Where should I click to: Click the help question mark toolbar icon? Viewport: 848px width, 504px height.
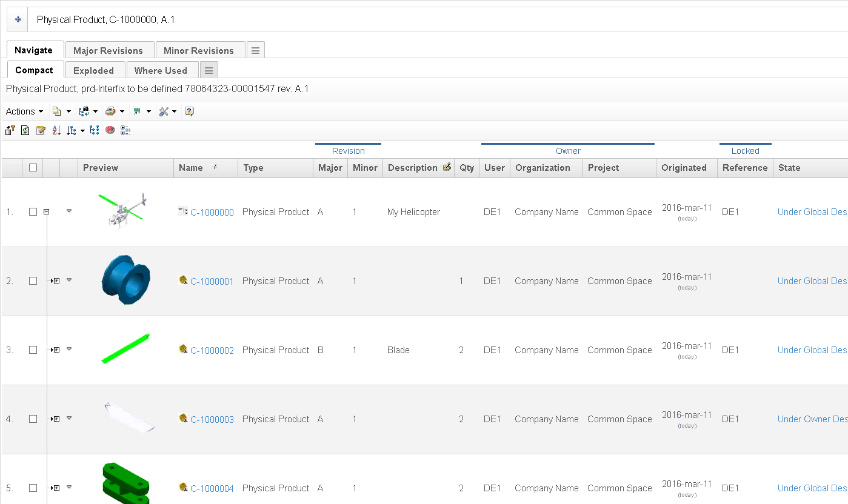[x=189, y=111]
